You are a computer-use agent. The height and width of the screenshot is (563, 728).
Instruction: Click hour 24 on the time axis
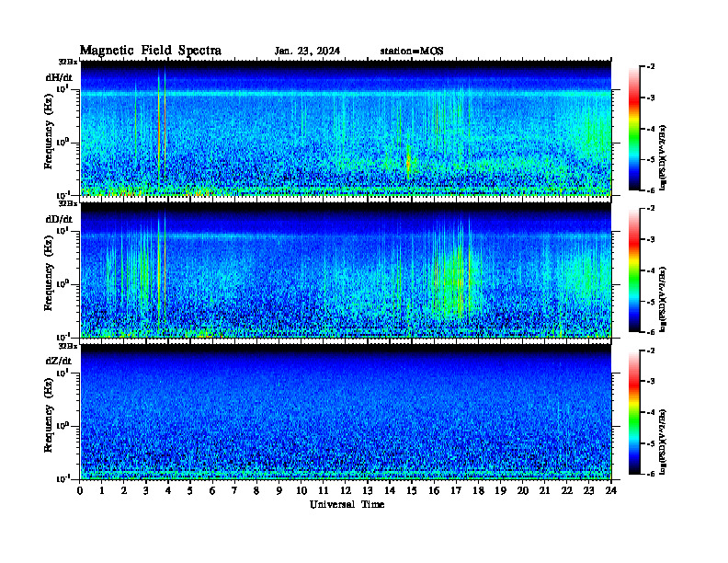(611, 490)
